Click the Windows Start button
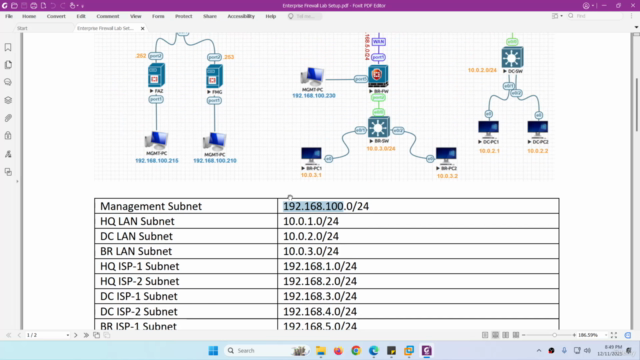640x360 pixels. pos(213,351)
